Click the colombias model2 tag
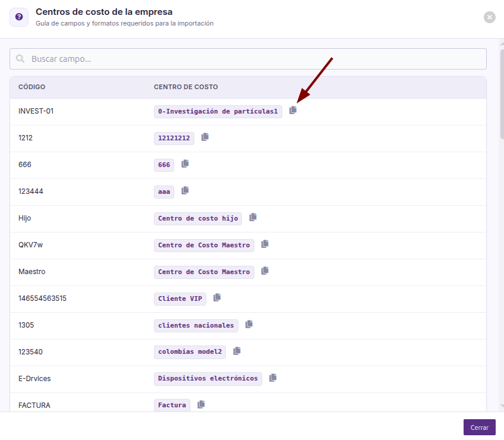This screenshot has height=440, width=504. [190, 352]
